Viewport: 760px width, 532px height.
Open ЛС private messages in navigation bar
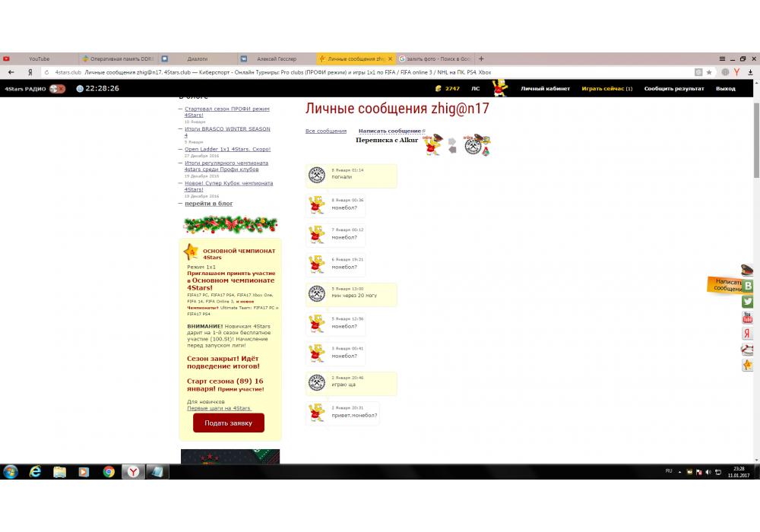pyautogui.click(x=476, y=89)
